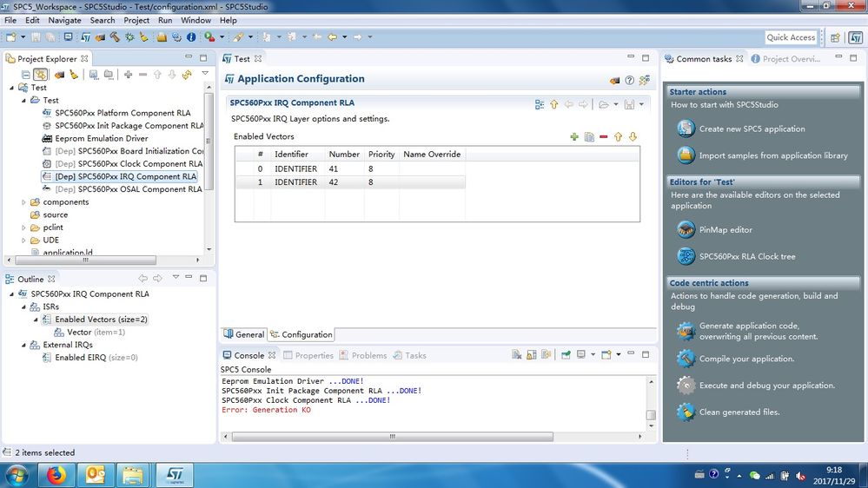The height and width of the screenshot is (488, 868).
Task: Move selected vector up in Enabled Vectors
Action: [618, 136]
